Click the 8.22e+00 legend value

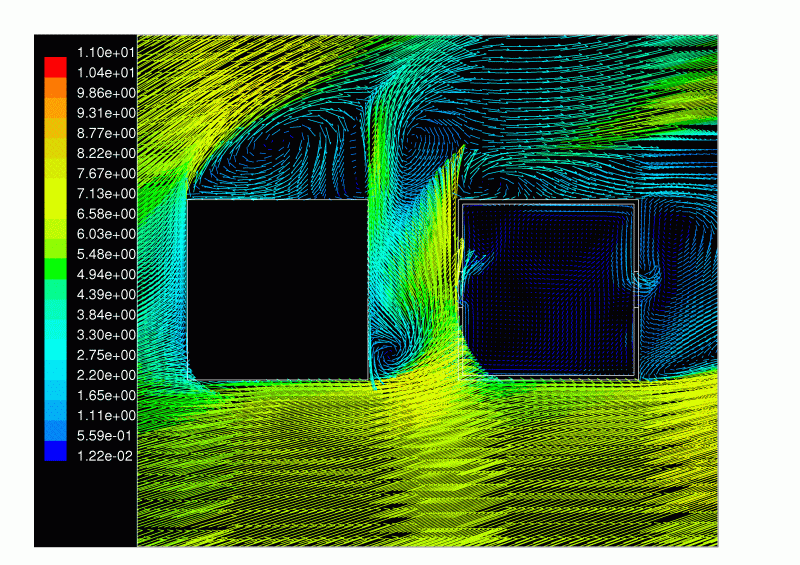pyautogui.click(x=106, y=153)
